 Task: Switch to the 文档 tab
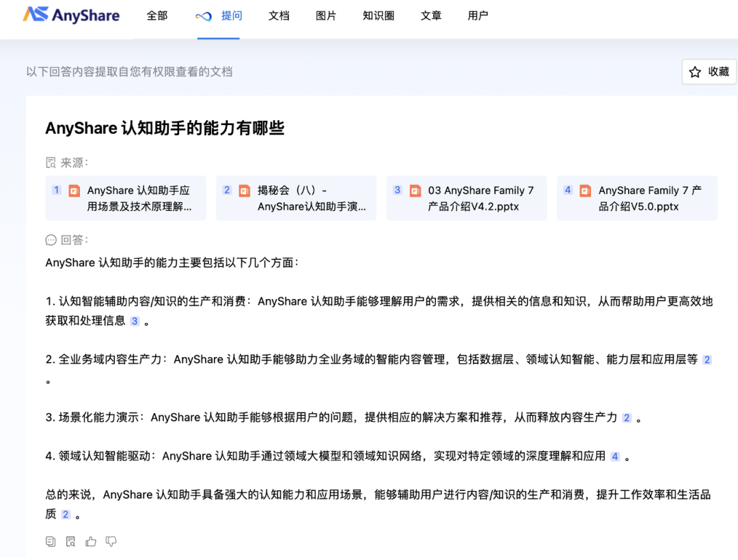279,16
